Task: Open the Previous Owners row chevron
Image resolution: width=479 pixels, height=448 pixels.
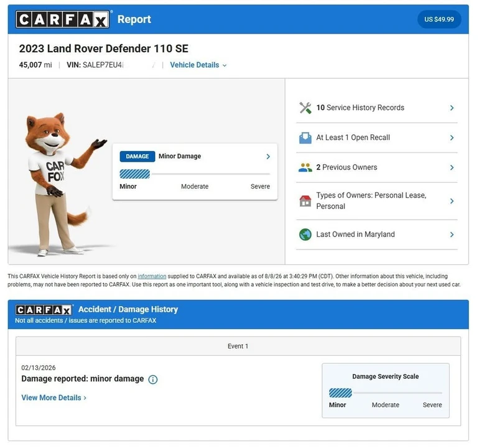Action: (452, 167)
